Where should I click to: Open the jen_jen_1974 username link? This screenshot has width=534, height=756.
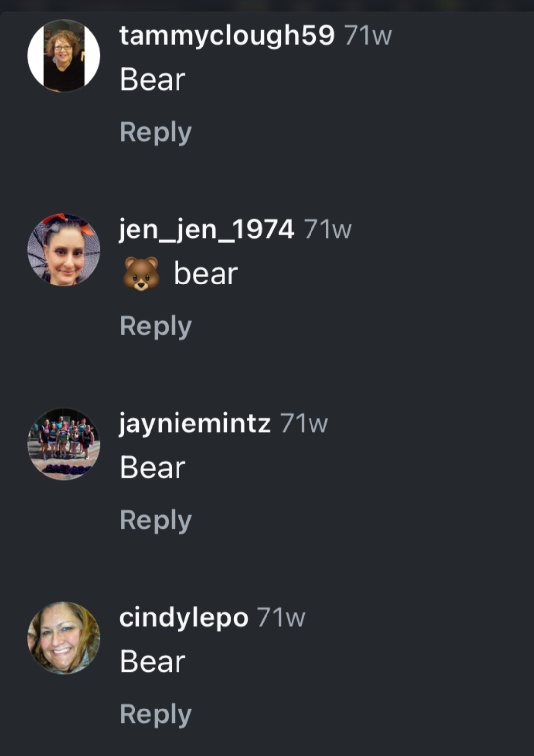tap(207, 230)
